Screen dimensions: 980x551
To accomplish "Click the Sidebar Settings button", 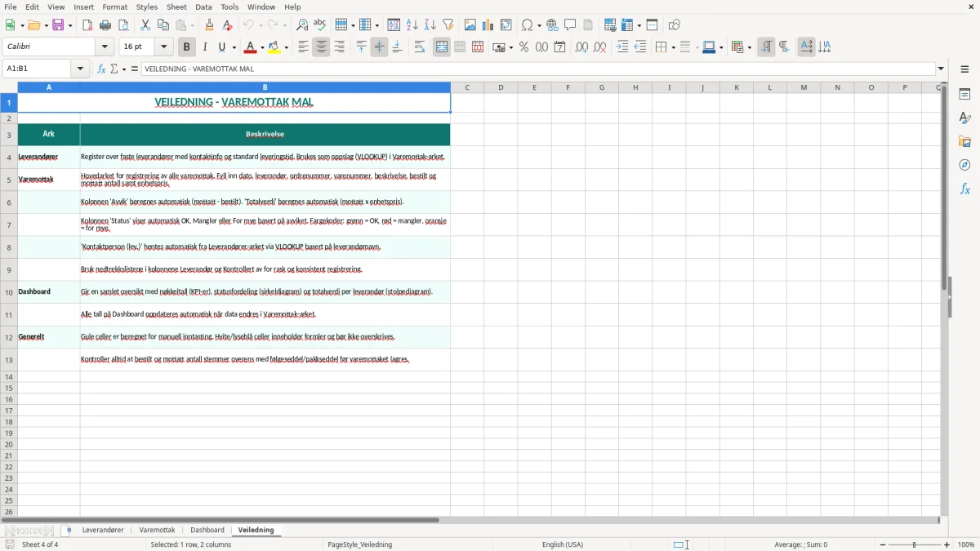I will [964, 69].
